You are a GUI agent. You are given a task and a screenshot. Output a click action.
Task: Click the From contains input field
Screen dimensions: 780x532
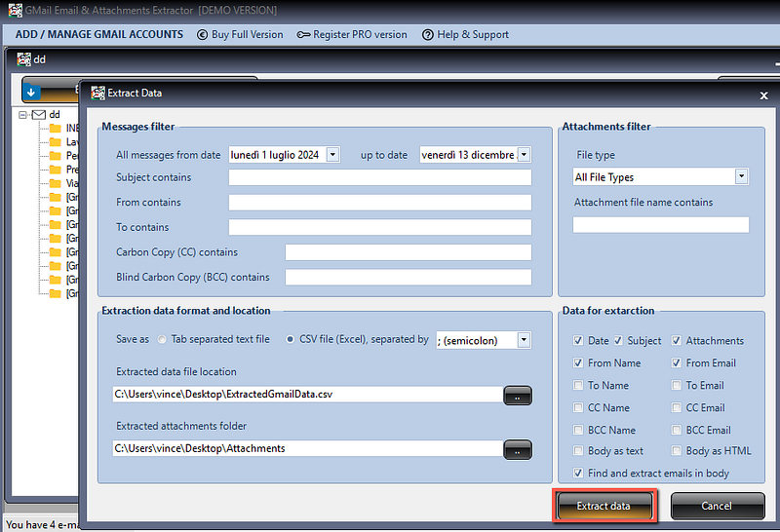(380, 203)
